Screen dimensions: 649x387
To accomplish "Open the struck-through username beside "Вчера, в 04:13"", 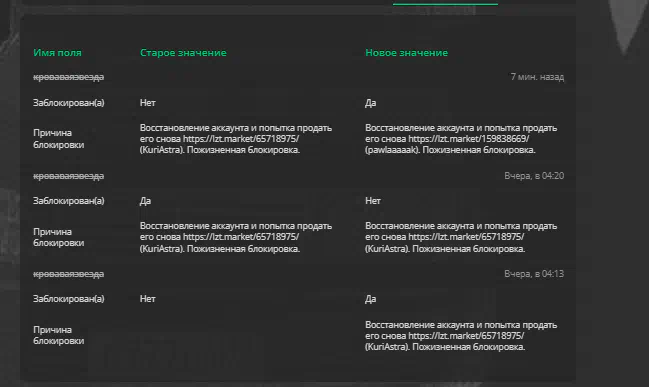I will [x=68, y=274].
